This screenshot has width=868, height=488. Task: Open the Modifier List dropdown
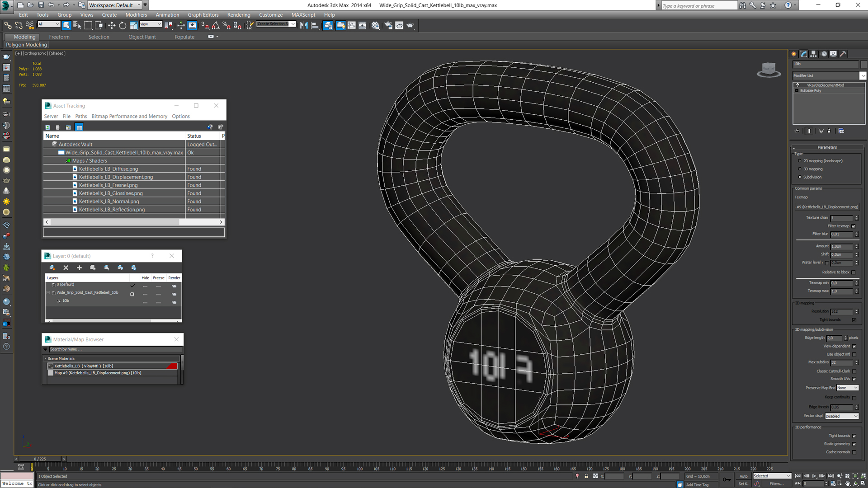point(863,75)
